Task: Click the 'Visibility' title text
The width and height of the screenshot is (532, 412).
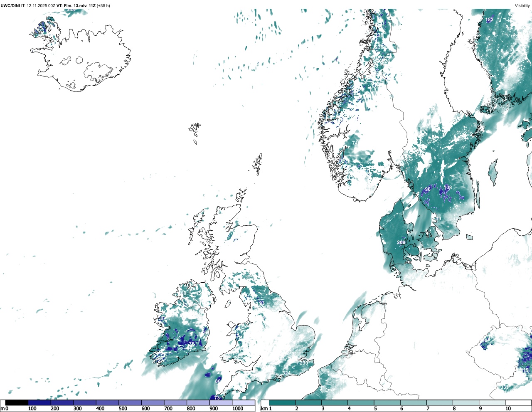Action: 522,5
